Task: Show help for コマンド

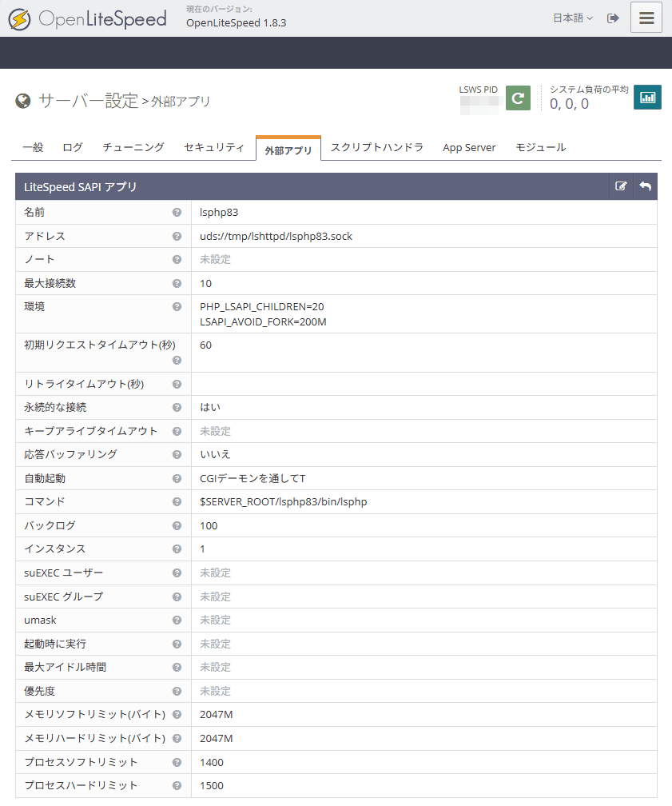Action: click(x=177, y=501)
